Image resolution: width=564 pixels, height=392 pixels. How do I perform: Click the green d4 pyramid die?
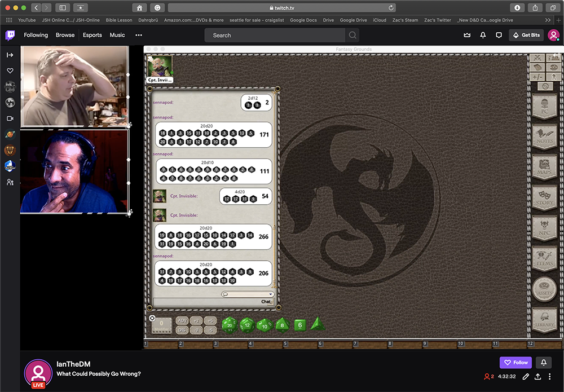pyautogui.click(x=318, y=324)
